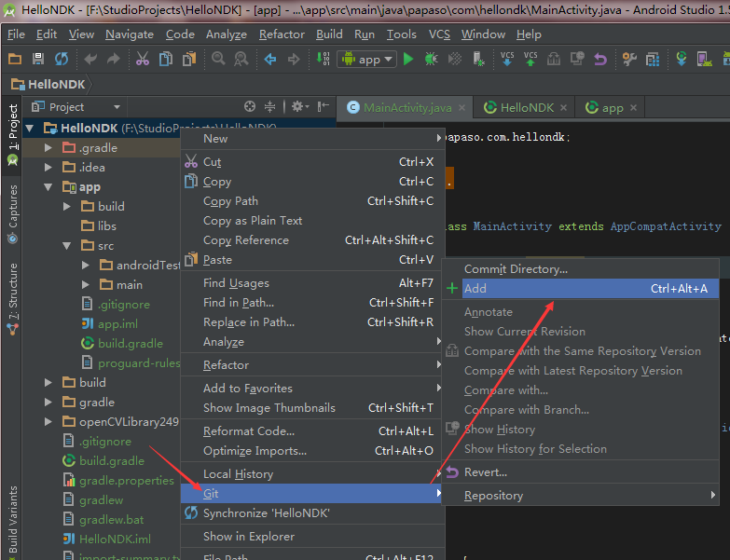
Task: Click the Cut scissors toolbar icon
Action: [x=143, y=59]
